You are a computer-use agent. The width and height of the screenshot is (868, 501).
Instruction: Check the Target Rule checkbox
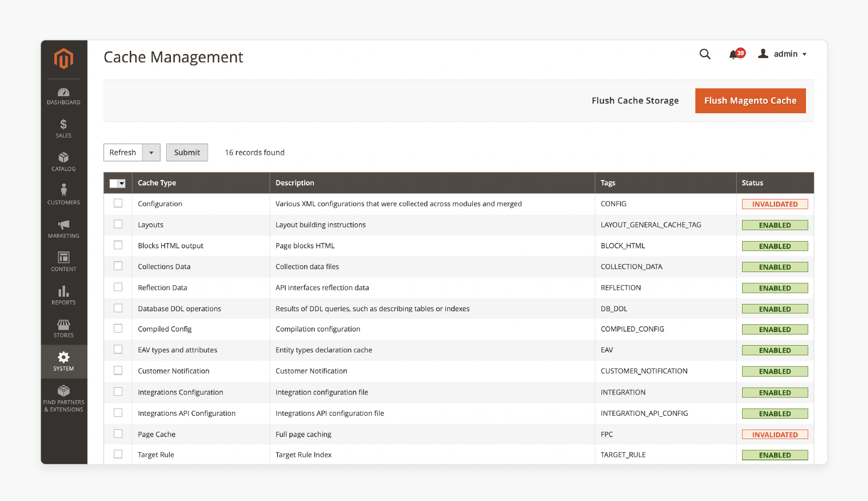(x=118, y=454)
